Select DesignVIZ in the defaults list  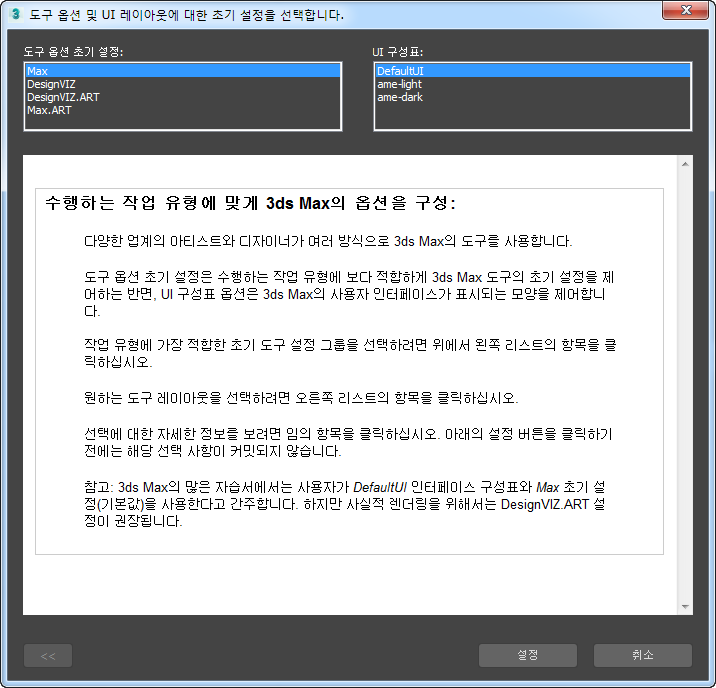pyautogui.click(x=183, y=84)
